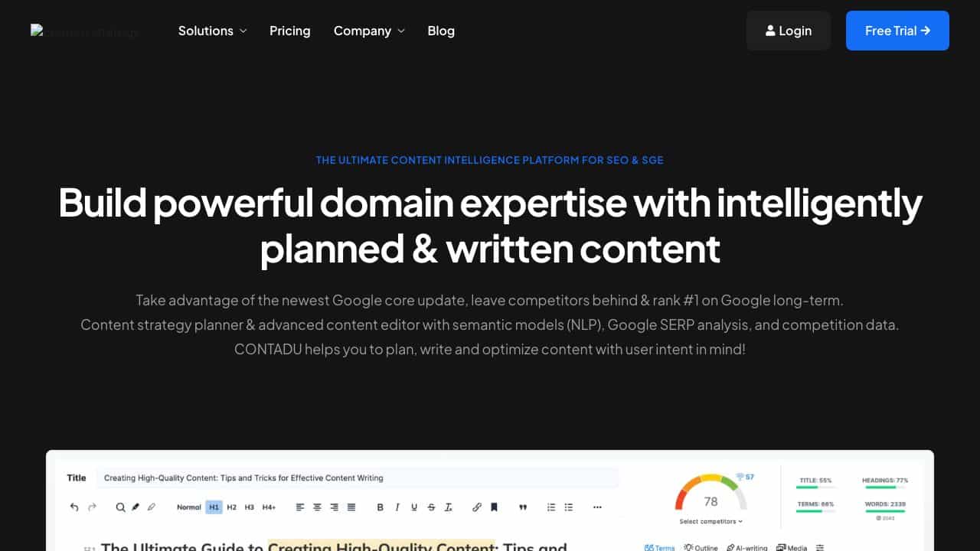Set paragraph style to Normal
This screenshot has height=551, width=980.
pyautogui.click(x=188, y=507)
